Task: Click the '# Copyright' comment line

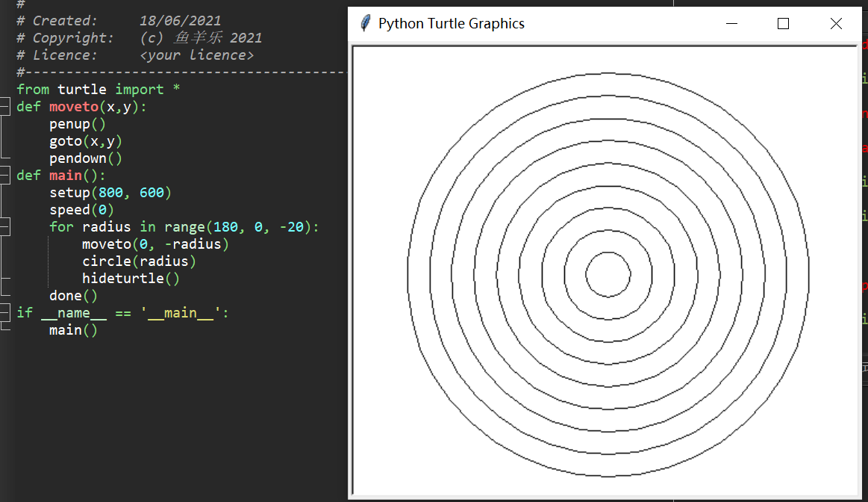Action: click(139, 37)
